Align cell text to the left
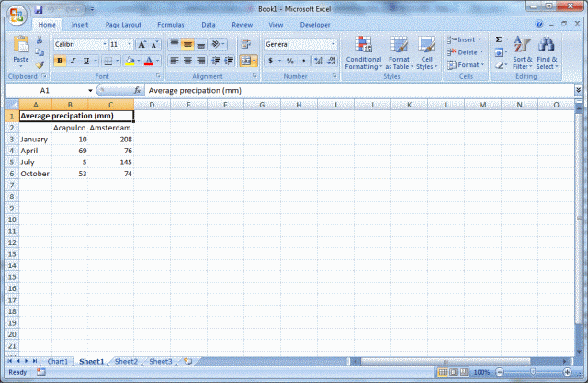588x383 pixels. (x=175, y=61)
